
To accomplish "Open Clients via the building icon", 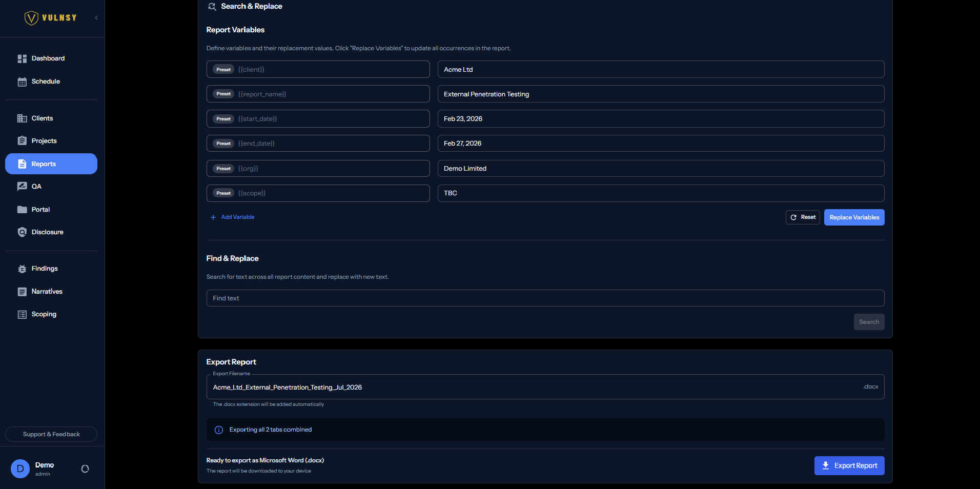I will (x=22, y=118).
